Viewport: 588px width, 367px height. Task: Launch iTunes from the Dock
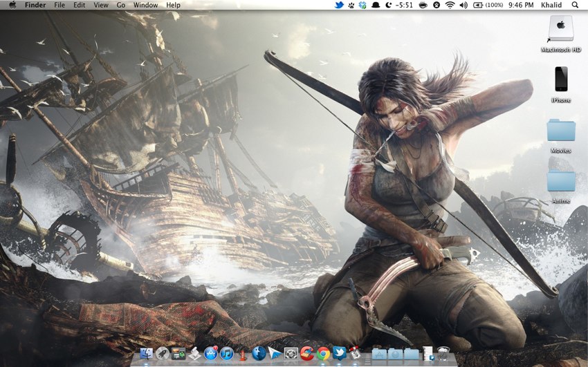coord(227,353)
